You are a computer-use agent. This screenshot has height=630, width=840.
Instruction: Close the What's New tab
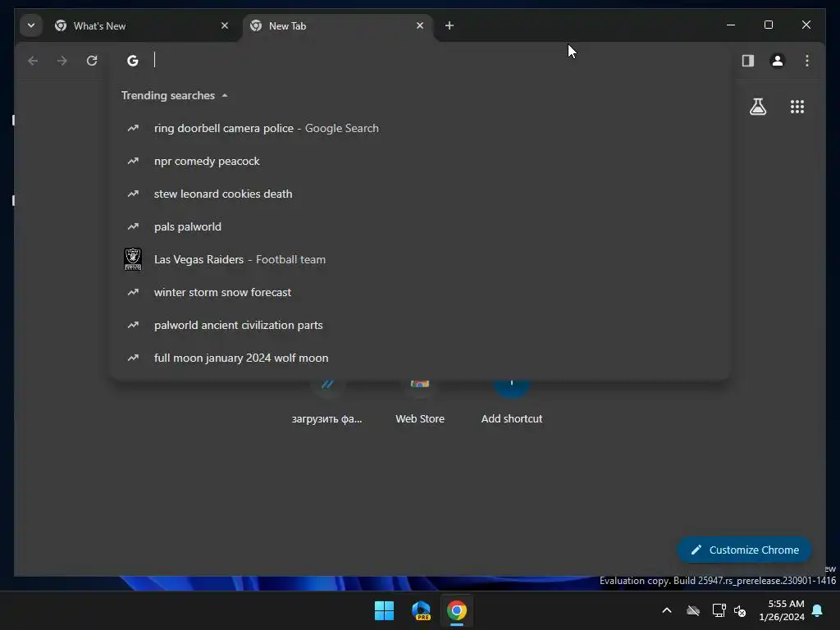(x=225, y=25)
